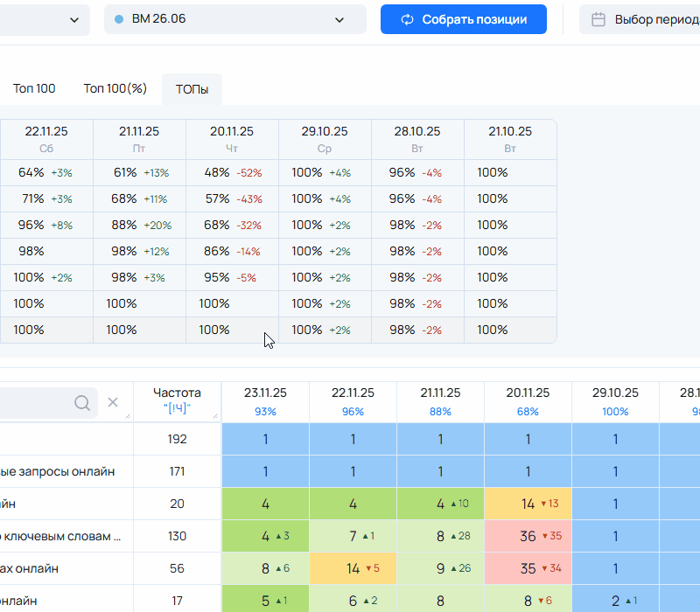Click the orange cell showing 14 ▼13

pyautogui.click(x=528, y=504)
